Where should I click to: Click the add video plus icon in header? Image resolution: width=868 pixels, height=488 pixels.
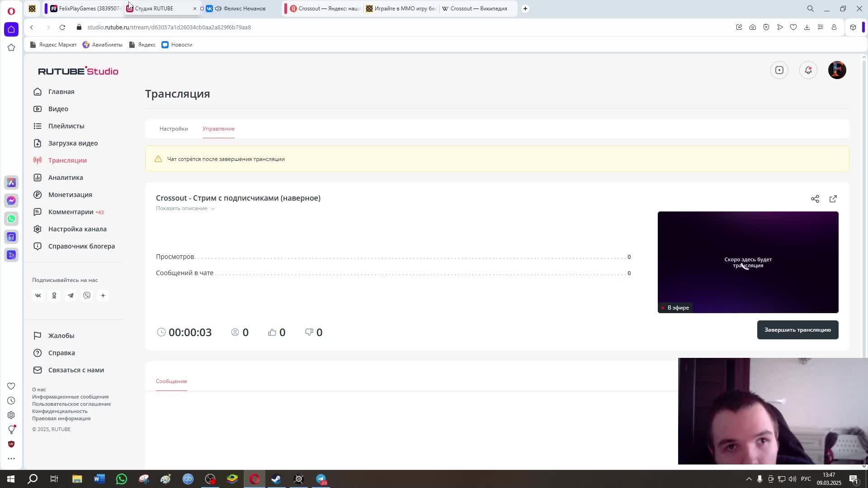(779, 70)
